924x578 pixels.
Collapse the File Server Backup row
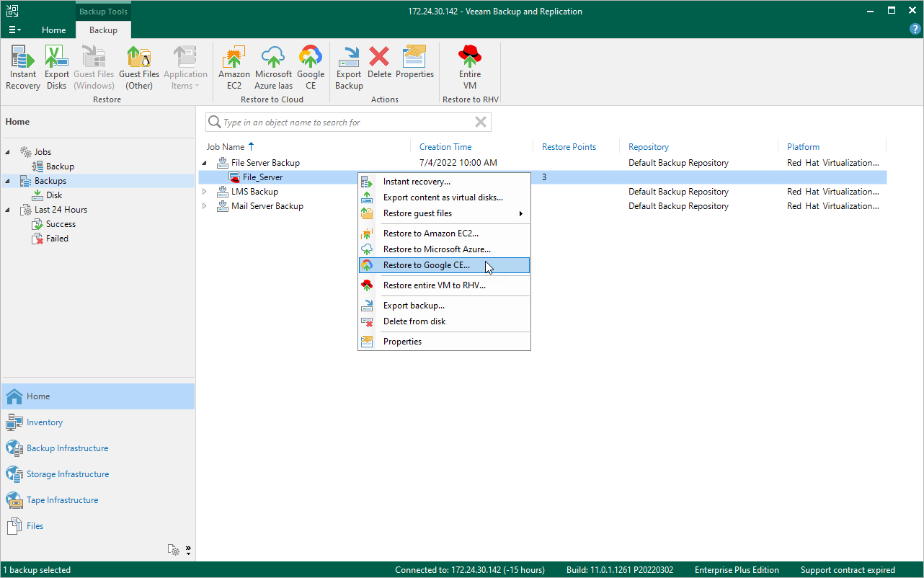(x=204, y=163)
